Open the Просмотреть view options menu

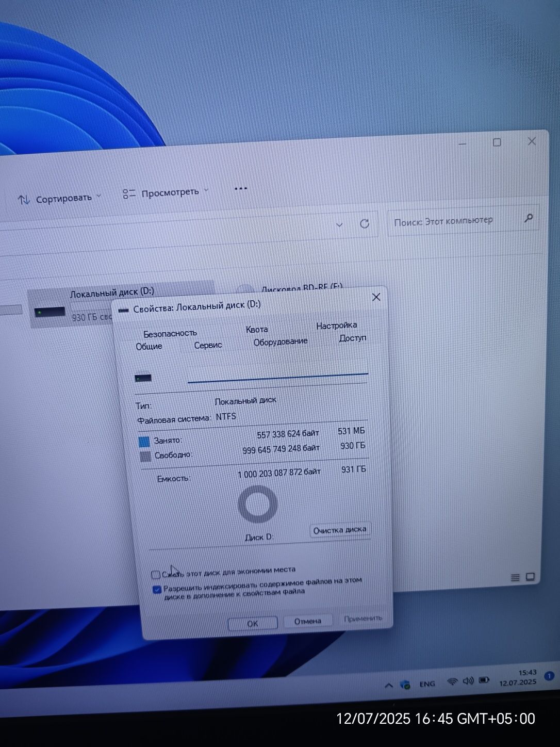pos(166,193)
